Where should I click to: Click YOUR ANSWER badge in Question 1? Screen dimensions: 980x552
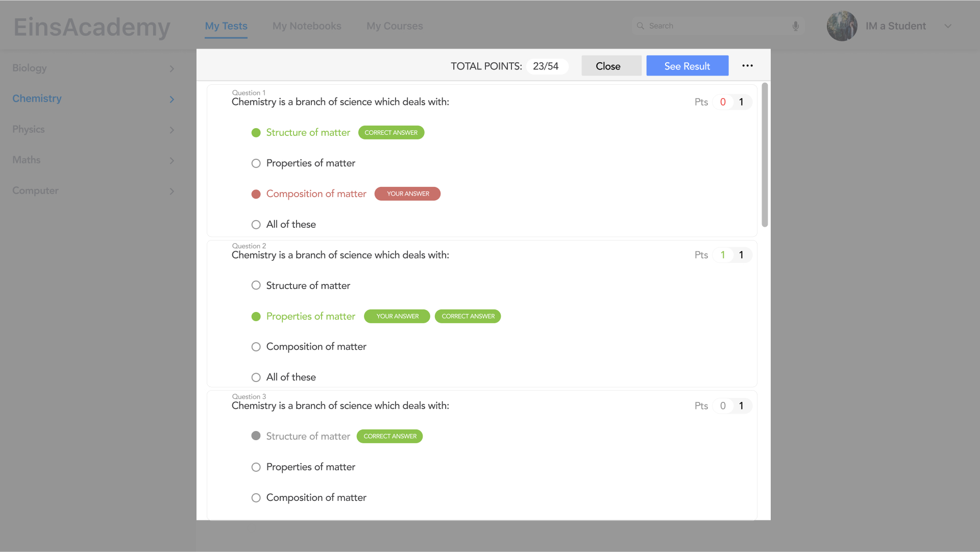click(x=407, y=194)
